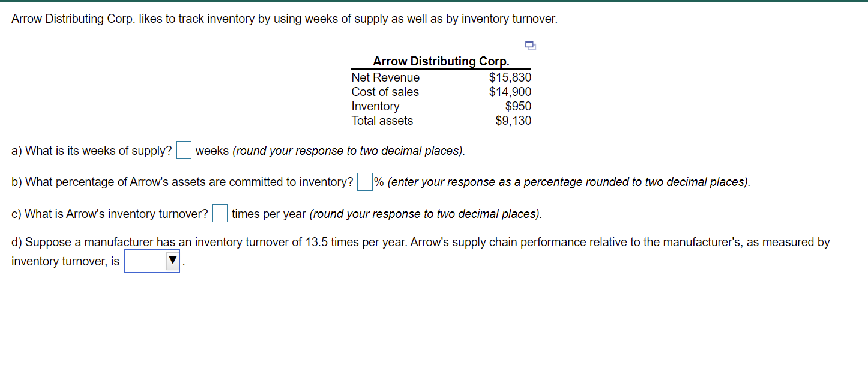Click the inventory percentage answer box
The width and height of the screenshot is (868, 389).
click(x=364, y=181)
